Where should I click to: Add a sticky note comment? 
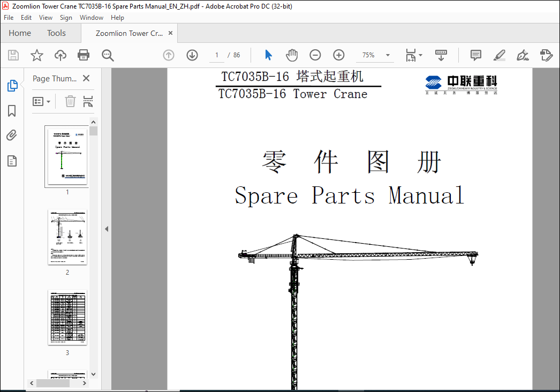pos(476,55)
